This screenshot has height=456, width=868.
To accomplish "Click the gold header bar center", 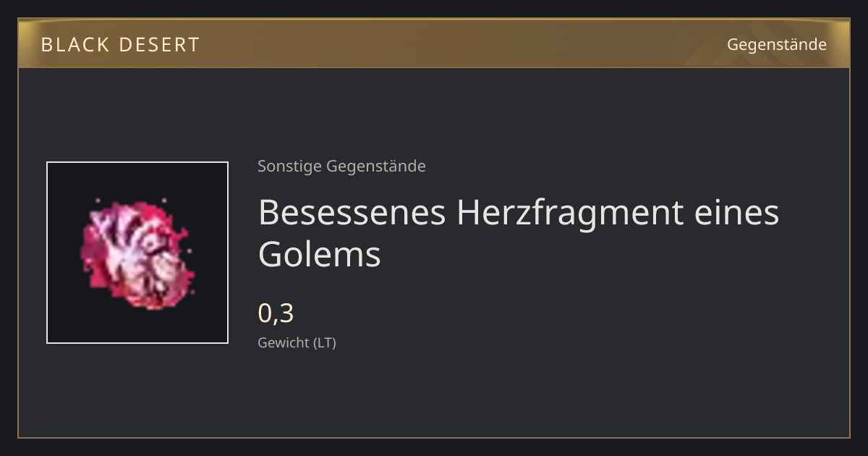I will 434,43.
